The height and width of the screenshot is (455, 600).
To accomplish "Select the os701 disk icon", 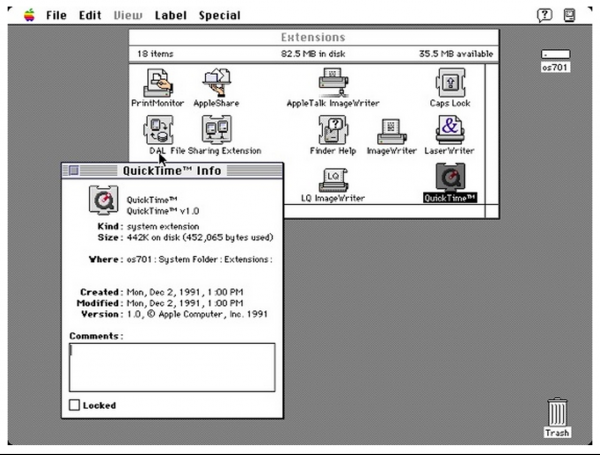I will click(555, 54).
